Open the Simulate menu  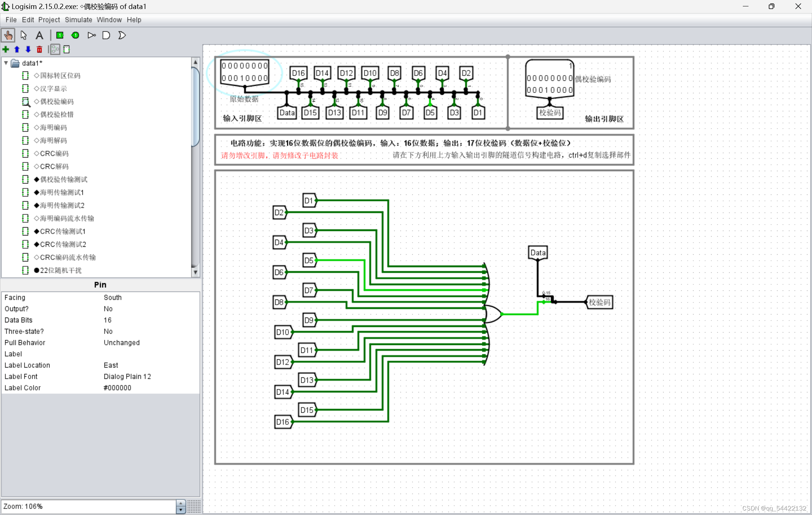tap(78, 20)
